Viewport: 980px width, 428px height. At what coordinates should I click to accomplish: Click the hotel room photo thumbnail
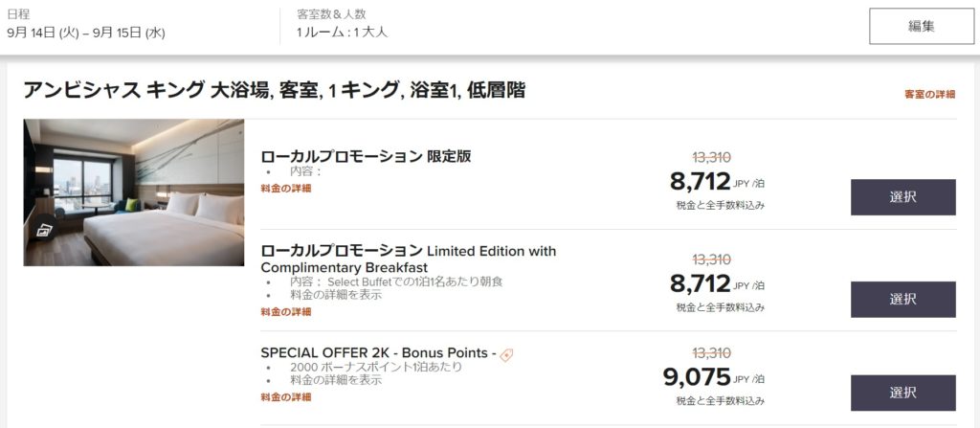click(134, 191)
